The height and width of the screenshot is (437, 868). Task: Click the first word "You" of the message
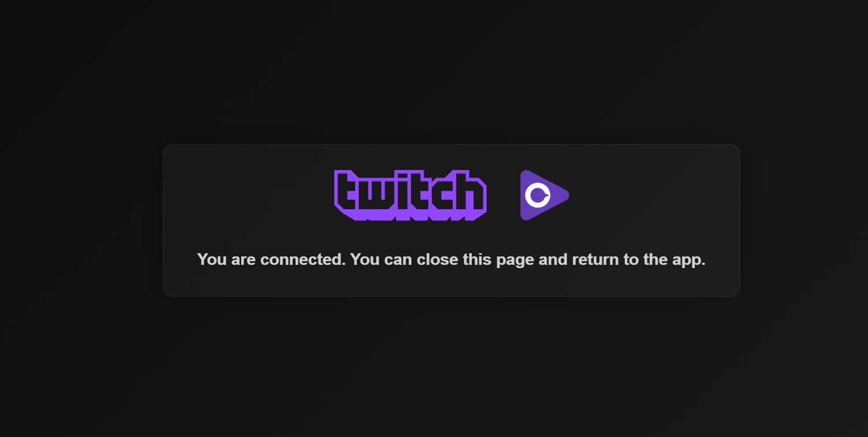(212, 260)
